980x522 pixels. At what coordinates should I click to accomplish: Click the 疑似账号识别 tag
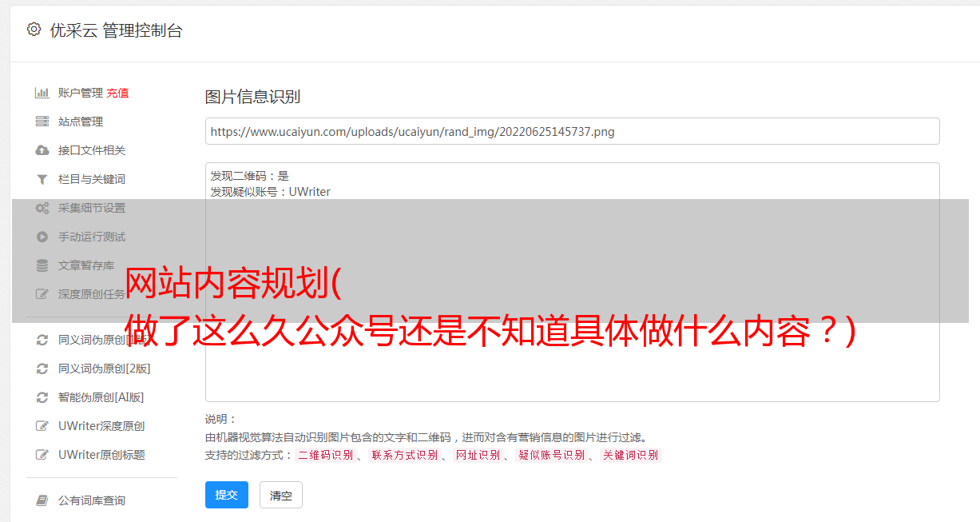click(x=551, y=455)
